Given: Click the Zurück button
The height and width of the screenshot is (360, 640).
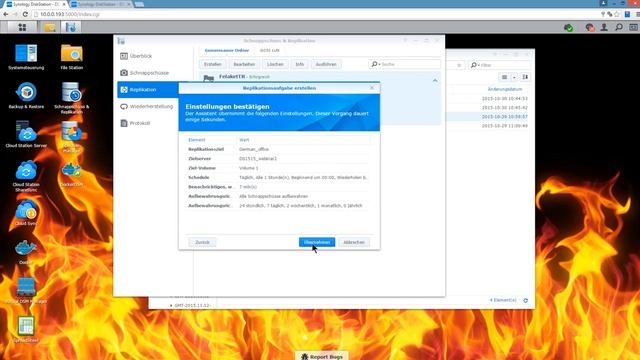Looking at the screenshot, I should pos(202,242).
